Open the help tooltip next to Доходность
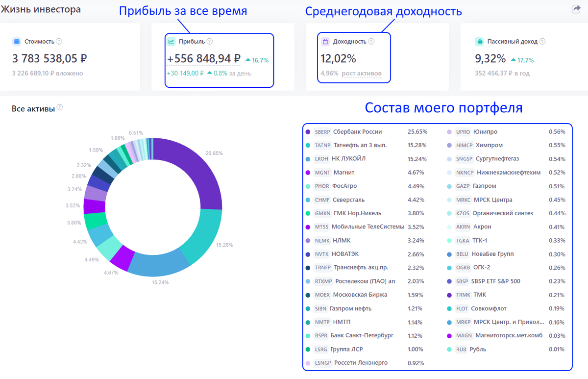The width and height of the screenshot is (588, 379). [371, 42]
